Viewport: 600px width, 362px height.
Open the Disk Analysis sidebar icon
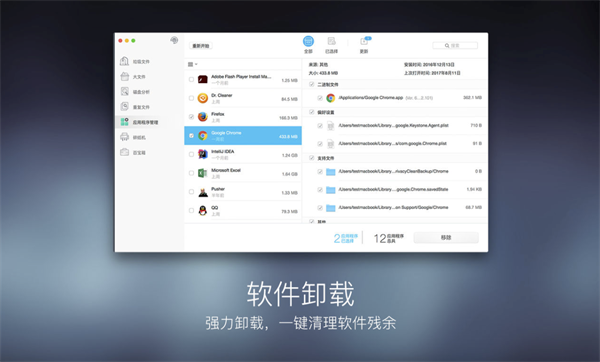[124, 91]
